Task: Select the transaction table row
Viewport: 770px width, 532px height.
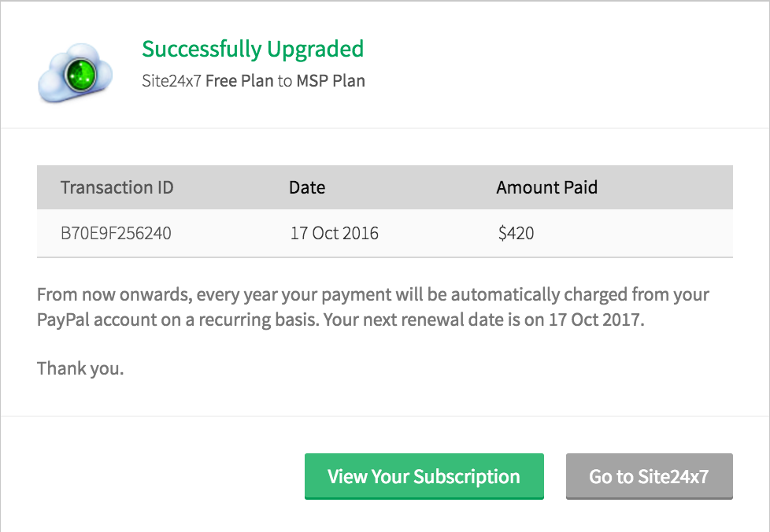Action: [384, 233]
